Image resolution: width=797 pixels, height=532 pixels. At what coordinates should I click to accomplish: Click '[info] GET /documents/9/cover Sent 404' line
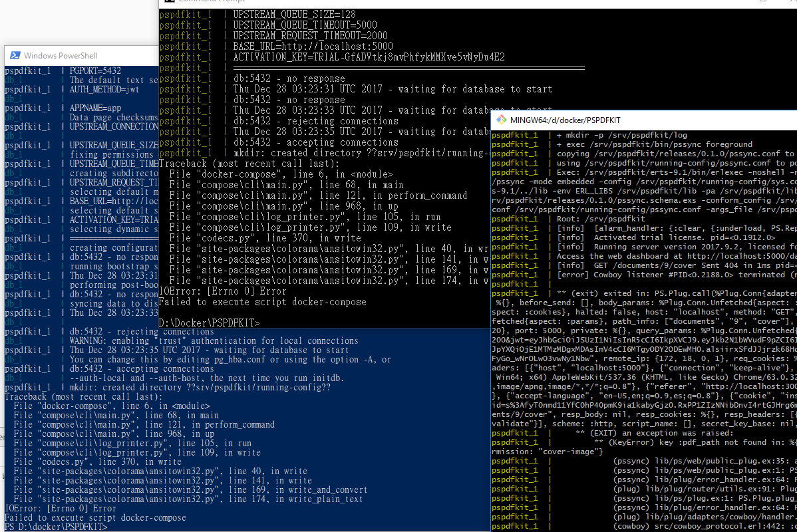677,266
